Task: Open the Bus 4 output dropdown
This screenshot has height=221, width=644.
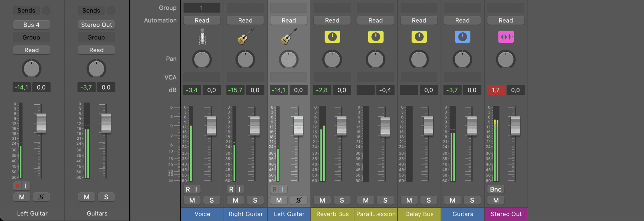Action: coord(31,25)
